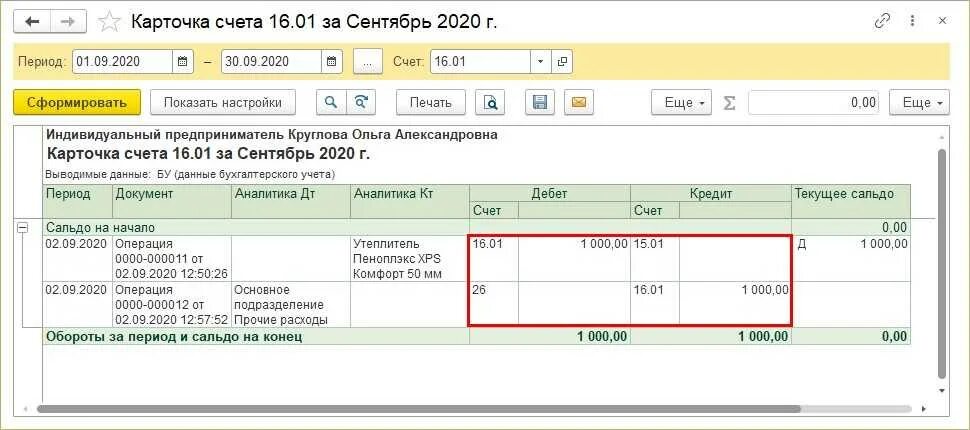This screenshot has height=430, width=970.
Task: Open the Еще menu at the far right
Action: pyautogui.click(x=919, y=103)
